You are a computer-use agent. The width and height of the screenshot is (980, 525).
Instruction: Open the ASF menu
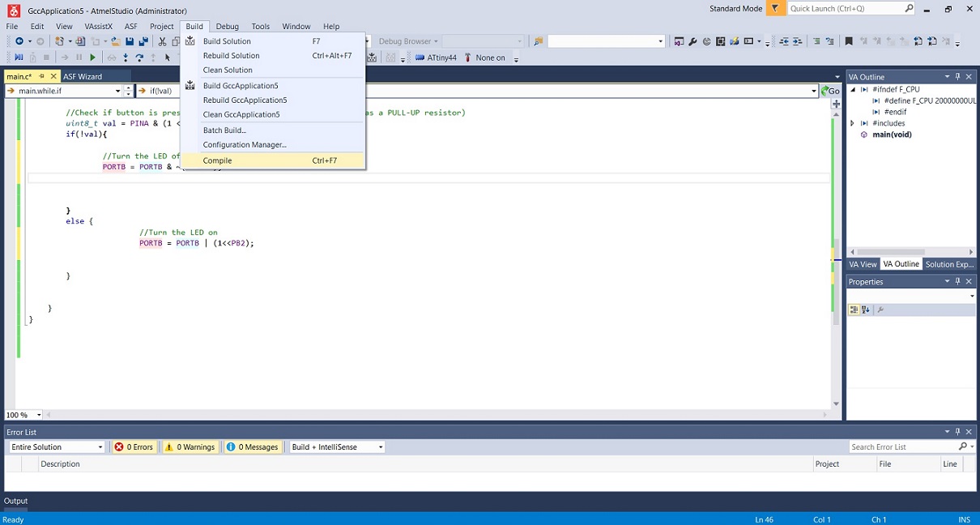[x=130, y=26]
